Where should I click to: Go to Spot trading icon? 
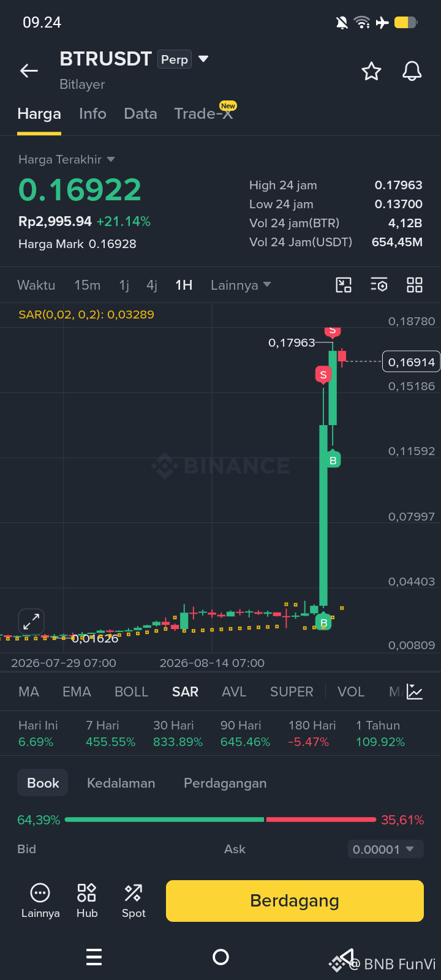click(x=134, y=900)
